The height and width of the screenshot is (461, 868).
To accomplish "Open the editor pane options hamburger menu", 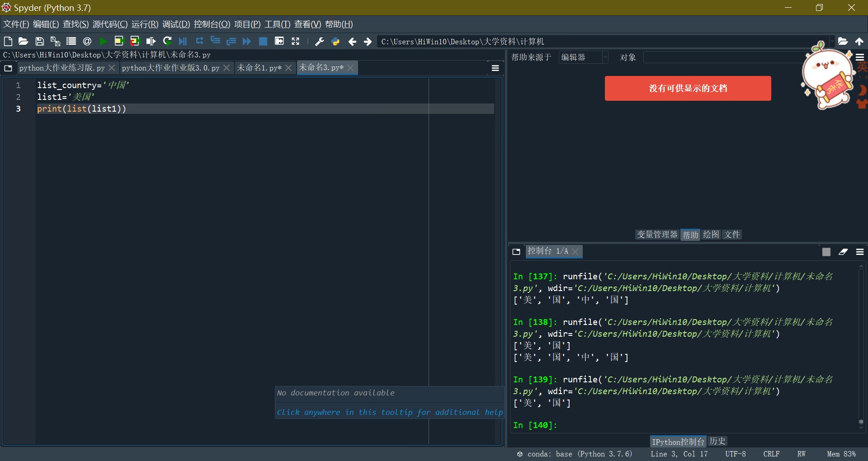I will click(x=495, y=68).
